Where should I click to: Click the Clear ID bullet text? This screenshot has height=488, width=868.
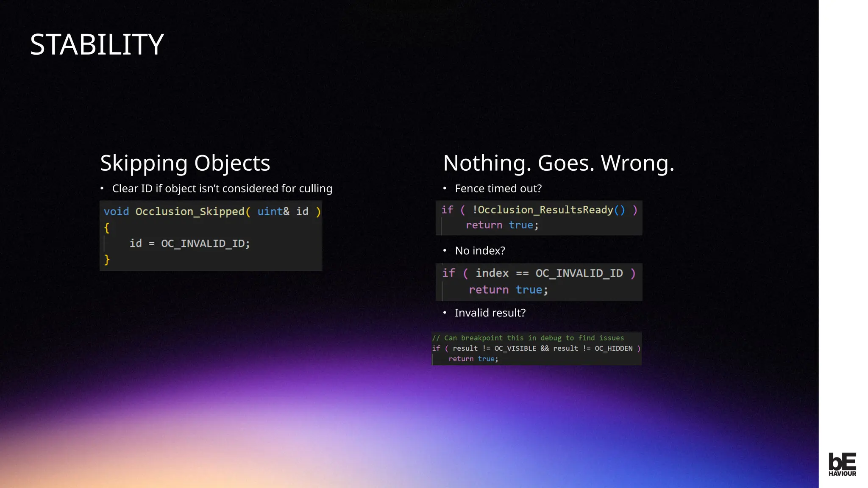pos(222,189)
